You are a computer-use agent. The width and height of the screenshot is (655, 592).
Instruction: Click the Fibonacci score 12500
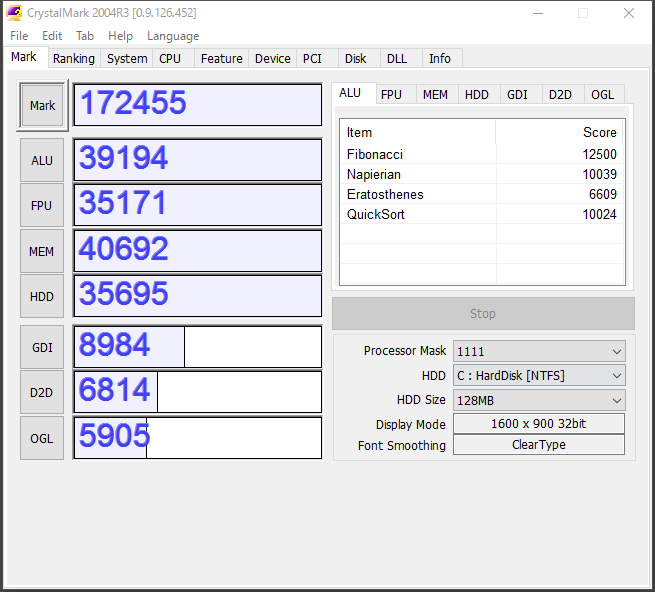(599, 154)
